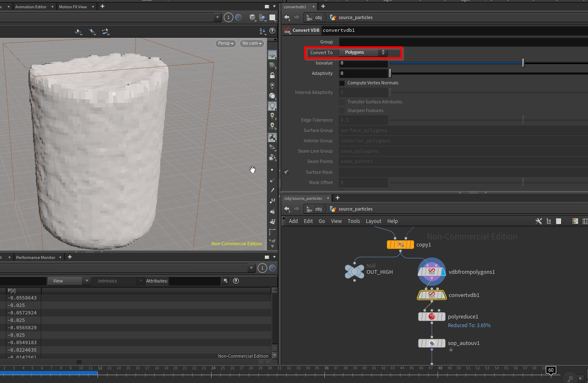
Task: Toggle pin on the geometry spreadsheet pane
Action: coord(272,268)
